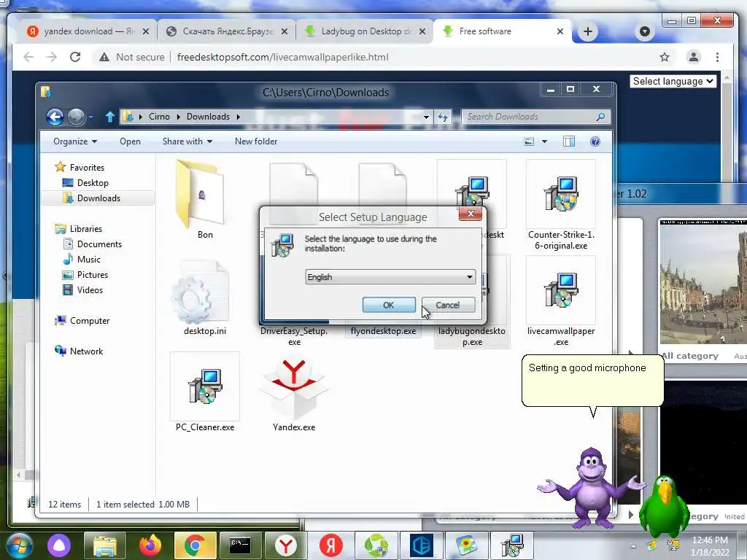
Task: Click the ladybugondesktop.exe file name
Action: click(x=472, y=336)
